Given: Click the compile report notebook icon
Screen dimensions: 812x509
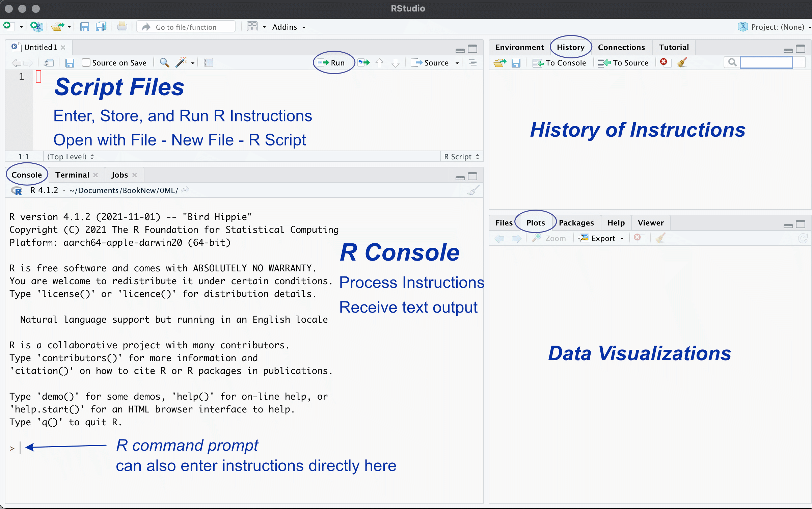Looking at the screenshot, I should point(208,62).
